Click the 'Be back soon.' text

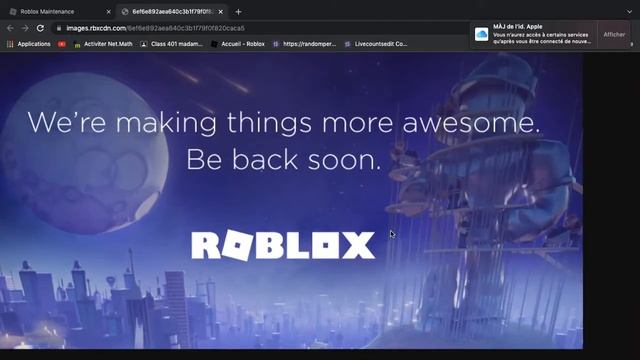pyautogui.click(x=284, y=159)
